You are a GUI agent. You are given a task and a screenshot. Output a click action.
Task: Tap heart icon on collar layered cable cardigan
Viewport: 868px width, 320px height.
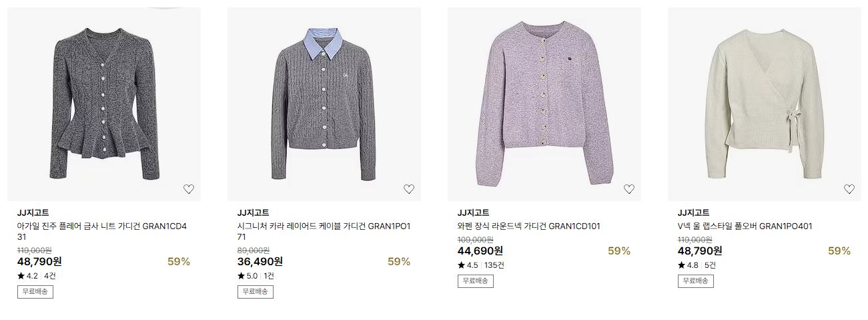point(409,189)
